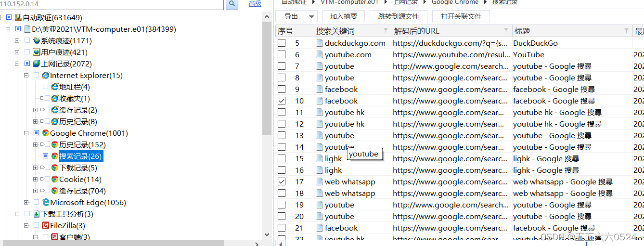Screen dimensions: 644x246
Task: Click the 加入摘要 button
Action: pos(344,16)
